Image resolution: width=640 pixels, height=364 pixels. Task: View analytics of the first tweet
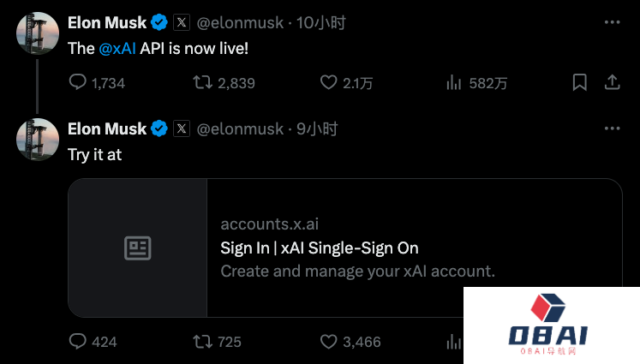[454, 82]
